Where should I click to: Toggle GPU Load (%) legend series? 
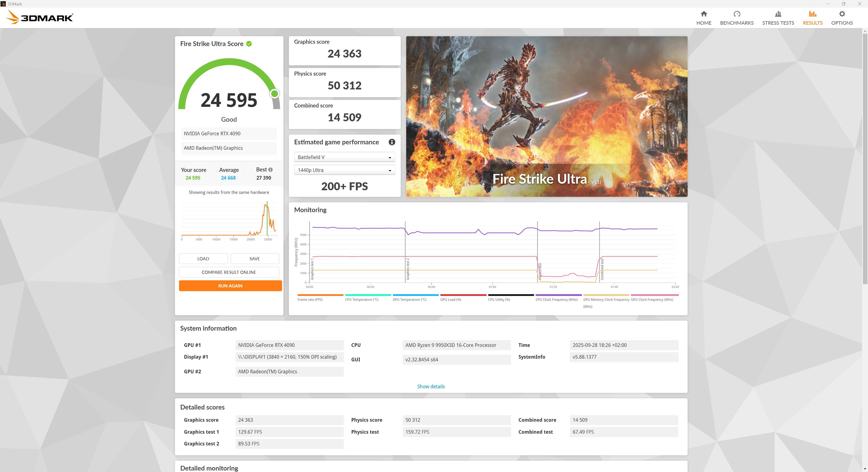[451, 299]
